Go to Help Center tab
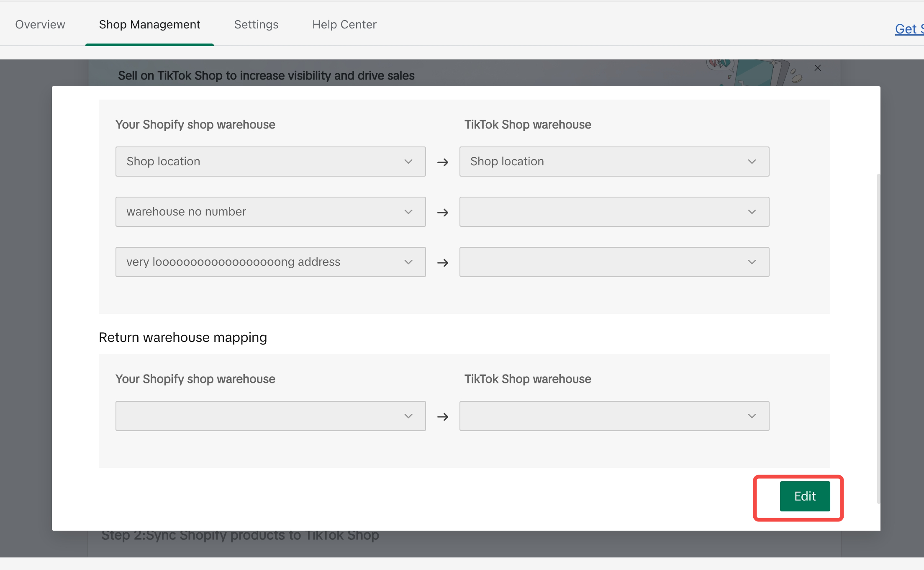The height and width of the screenshot is (570, 924). tap(344, 24)
